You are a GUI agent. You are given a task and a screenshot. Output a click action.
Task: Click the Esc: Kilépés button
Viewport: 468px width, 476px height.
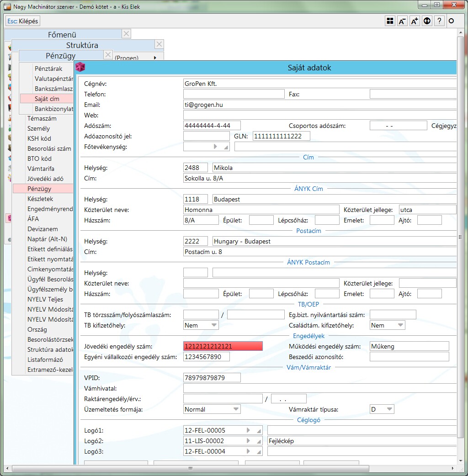[23, 21]
